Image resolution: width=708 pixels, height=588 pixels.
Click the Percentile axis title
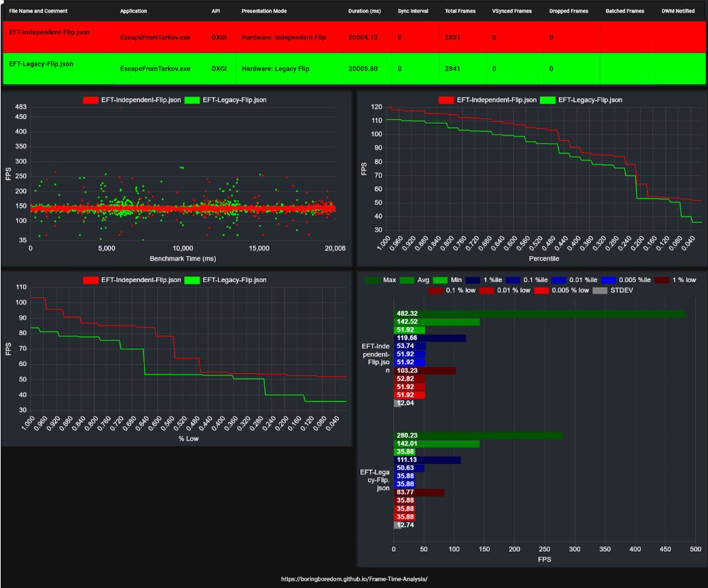544,259
